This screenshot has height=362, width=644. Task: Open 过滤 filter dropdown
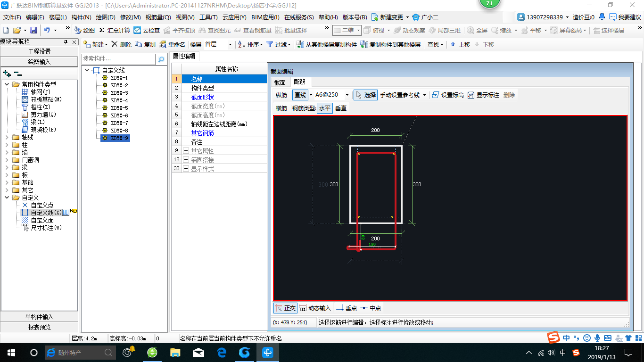coord(278,44)
